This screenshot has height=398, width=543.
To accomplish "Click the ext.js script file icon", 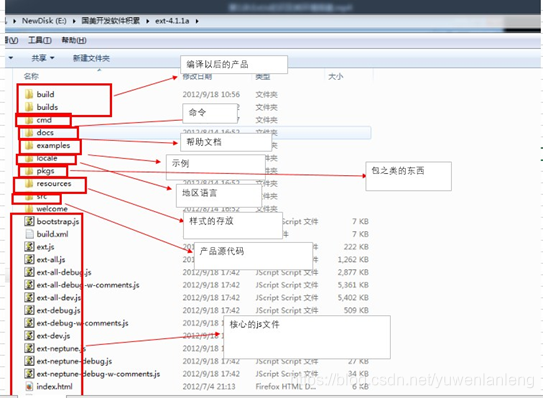I will coord(29,247).
